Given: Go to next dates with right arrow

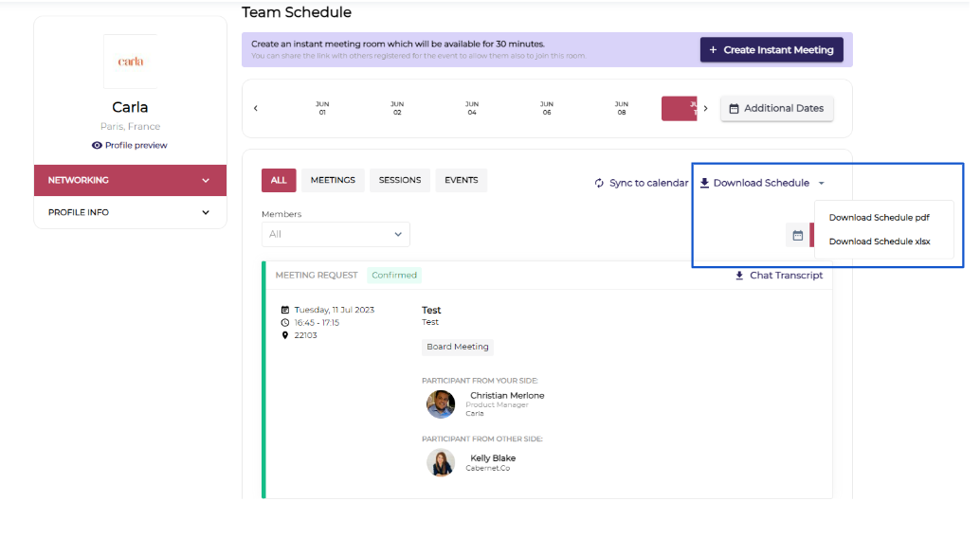Looking at the screenshot, I should click(705, 109).
